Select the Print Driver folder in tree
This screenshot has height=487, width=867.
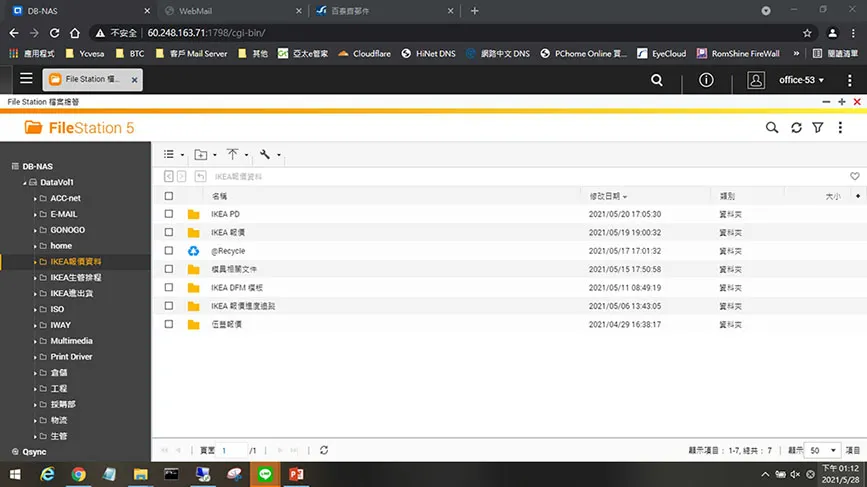click(x=71, y=357)
